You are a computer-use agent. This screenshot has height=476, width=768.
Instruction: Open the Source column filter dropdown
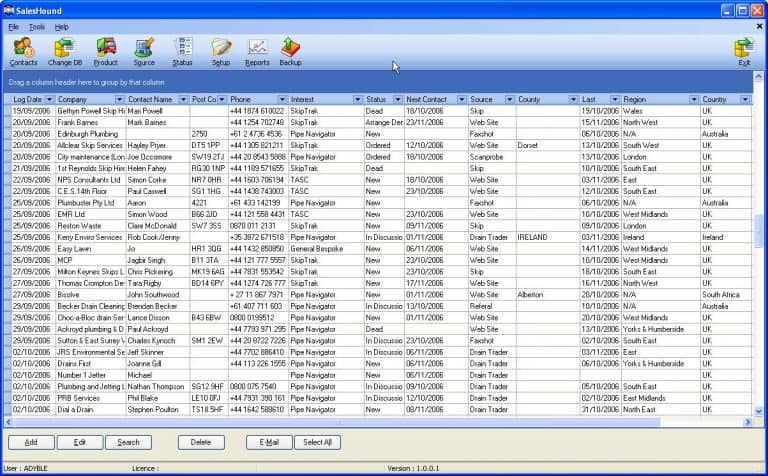tap(510, 100)
